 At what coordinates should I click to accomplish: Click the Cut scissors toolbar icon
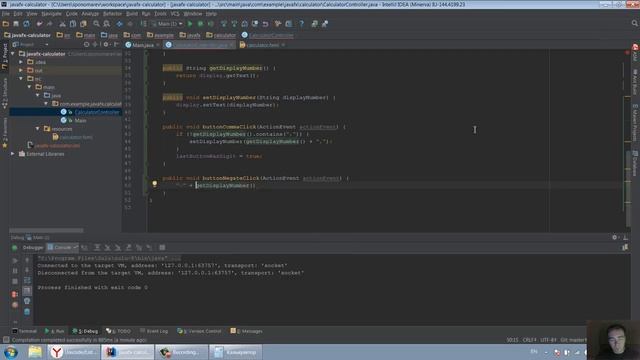(62, 24)
